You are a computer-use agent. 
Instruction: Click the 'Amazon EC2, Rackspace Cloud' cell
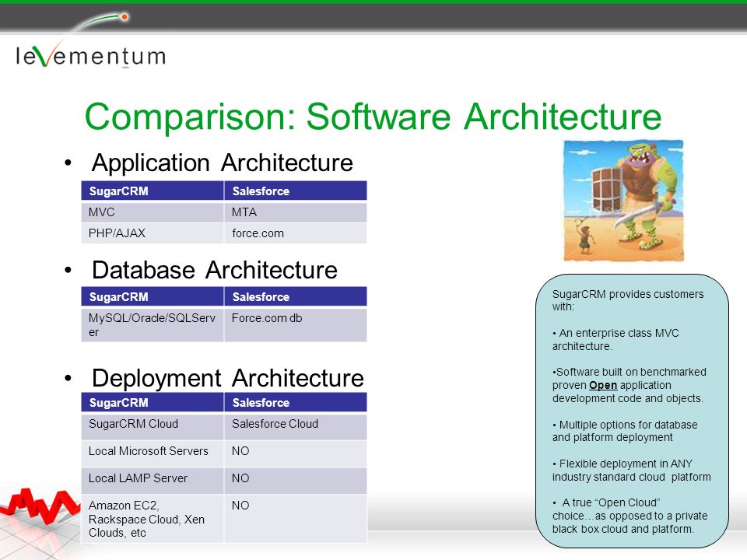pyautogui.click(x=153, y=519)
